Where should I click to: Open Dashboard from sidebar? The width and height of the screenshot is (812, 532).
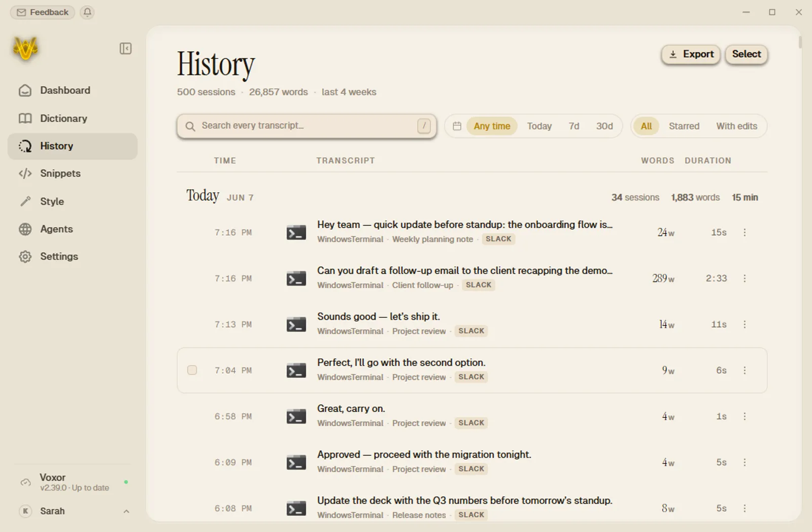pyautogui.click(x=73, y=90)
